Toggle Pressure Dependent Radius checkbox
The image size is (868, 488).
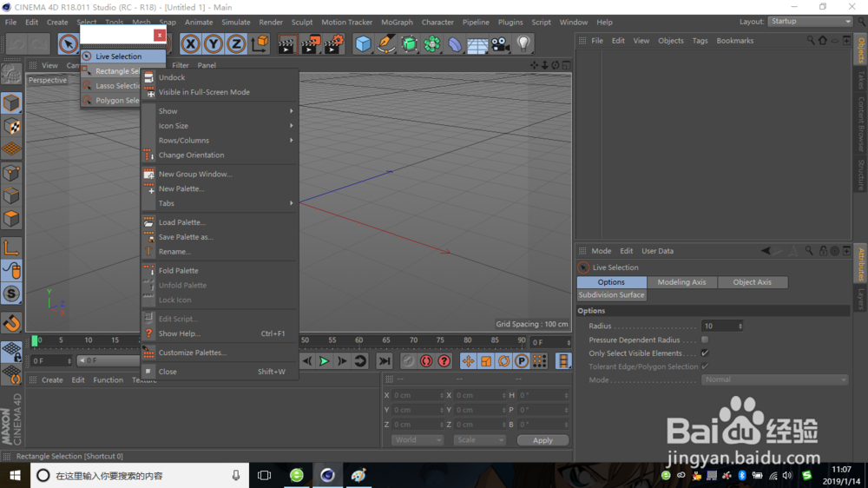[x=705, y=340]
